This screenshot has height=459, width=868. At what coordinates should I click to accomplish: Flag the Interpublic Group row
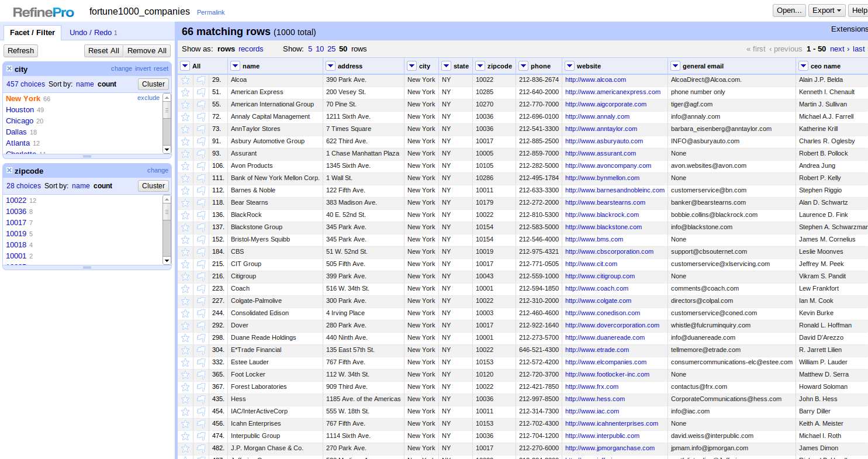(x=201, y=436)
